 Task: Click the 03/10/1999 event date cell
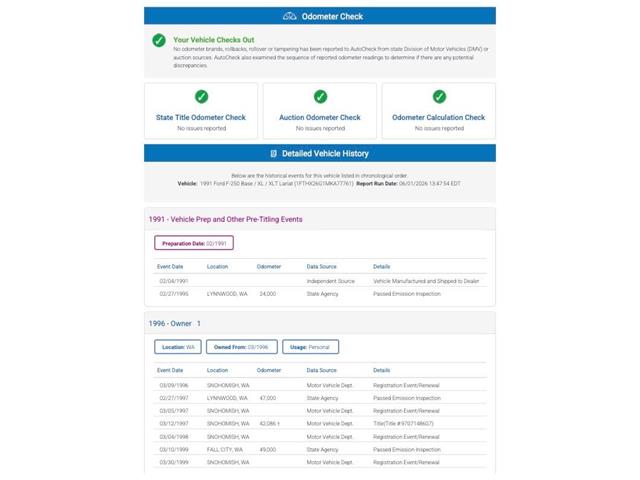point(173,450)
